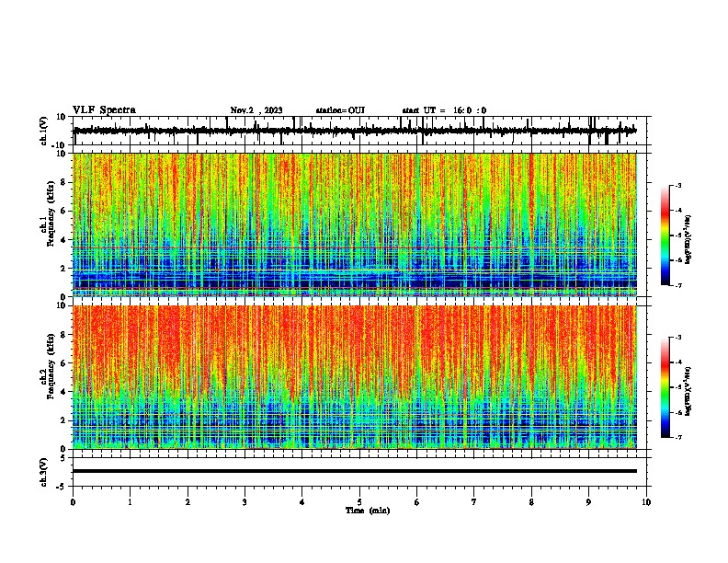Click the "-3" label on ch.1 color bar
This screenshot has height=563, width=728.
[677, 185]
